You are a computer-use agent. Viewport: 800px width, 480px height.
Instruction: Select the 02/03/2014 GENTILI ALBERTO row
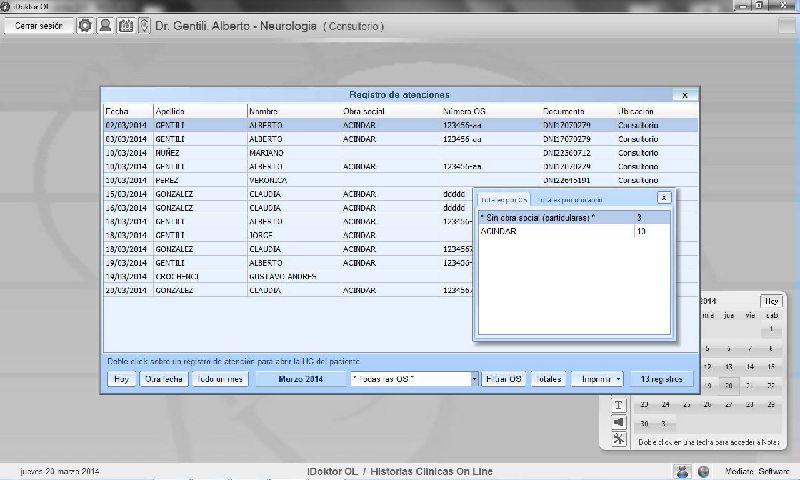401,125
